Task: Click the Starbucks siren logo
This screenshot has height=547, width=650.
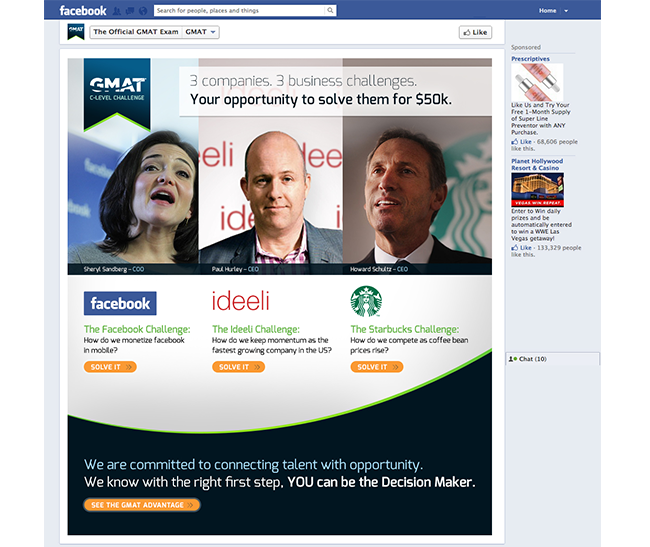Action: coord(366,301)
